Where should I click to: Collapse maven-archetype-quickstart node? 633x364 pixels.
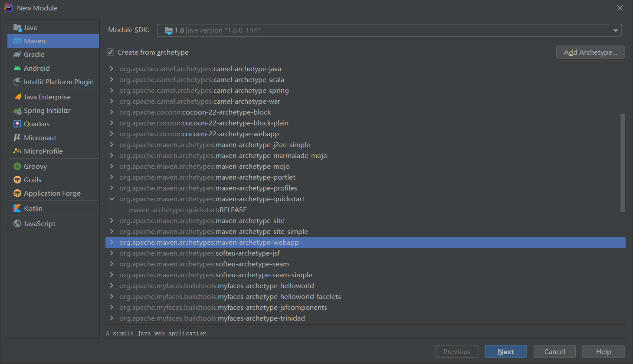tap(112, 199)
